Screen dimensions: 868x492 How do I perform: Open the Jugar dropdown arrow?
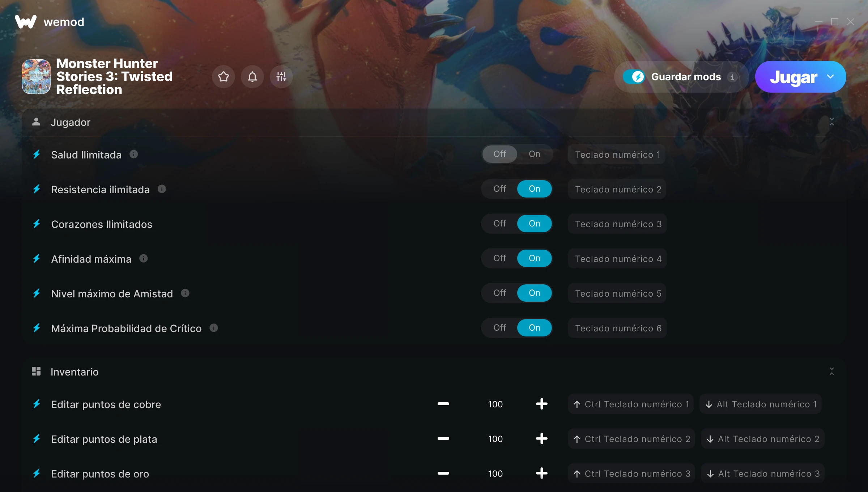[x=830, y=77]
